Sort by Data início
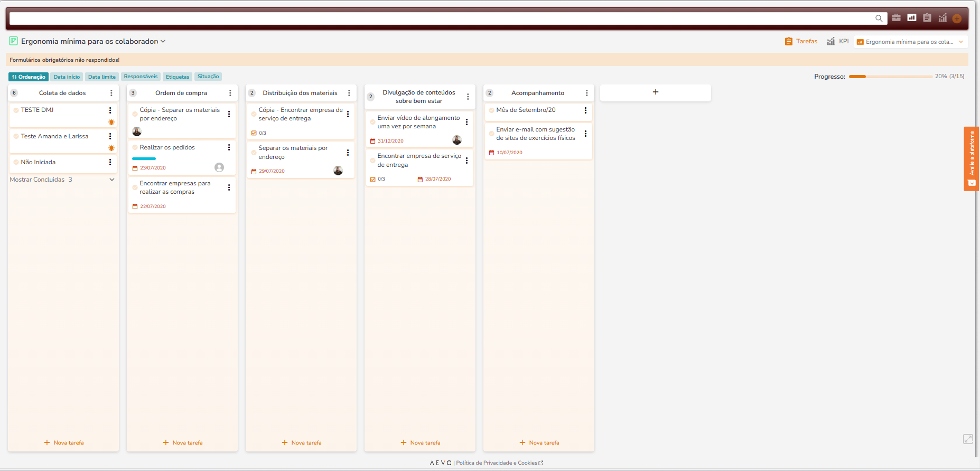This screenshot has width=980, height=471. 67,77
